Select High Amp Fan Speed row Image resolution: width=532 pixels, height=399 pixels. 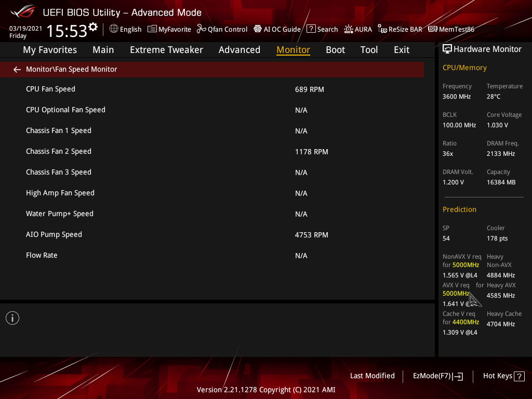pyautogui.click(x=212, y=193)
